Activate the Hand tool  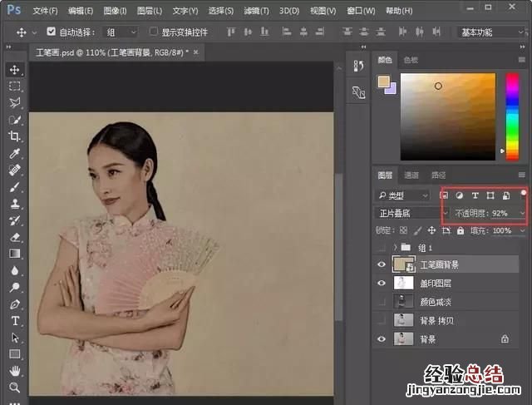click(15, 371)
